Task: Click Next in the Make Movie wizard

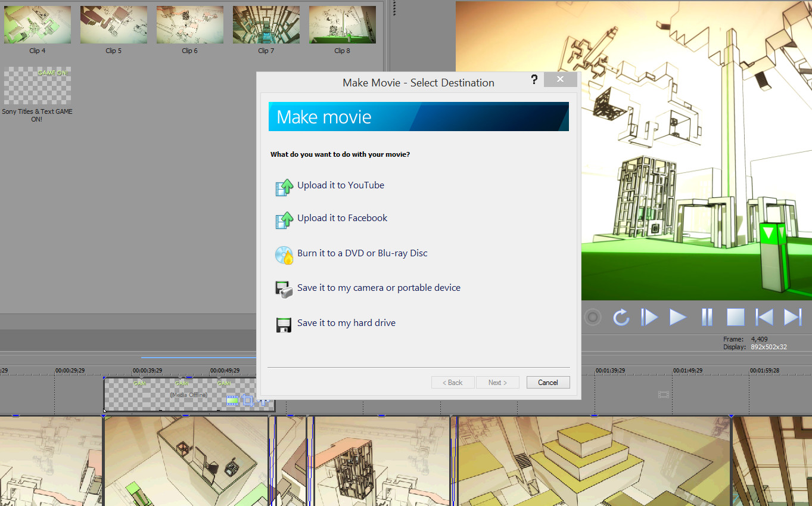Action: click(497, 382)
